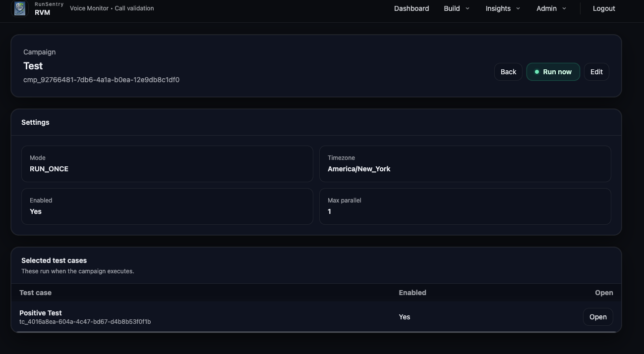
Task: Click the RVM brand name text
Action: pos(42,12)
